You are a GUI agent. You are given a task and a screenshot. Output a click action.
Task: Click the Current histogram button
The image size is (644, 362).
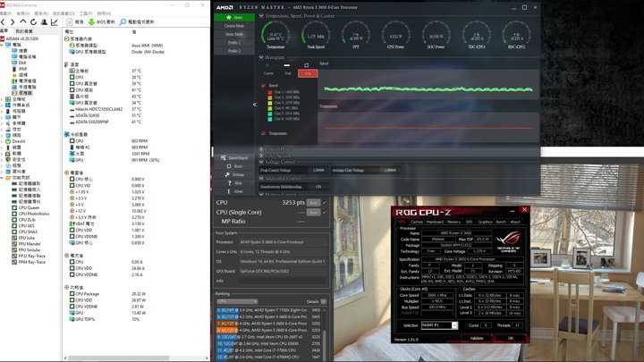pyautogui.click(x=268, y=73)
